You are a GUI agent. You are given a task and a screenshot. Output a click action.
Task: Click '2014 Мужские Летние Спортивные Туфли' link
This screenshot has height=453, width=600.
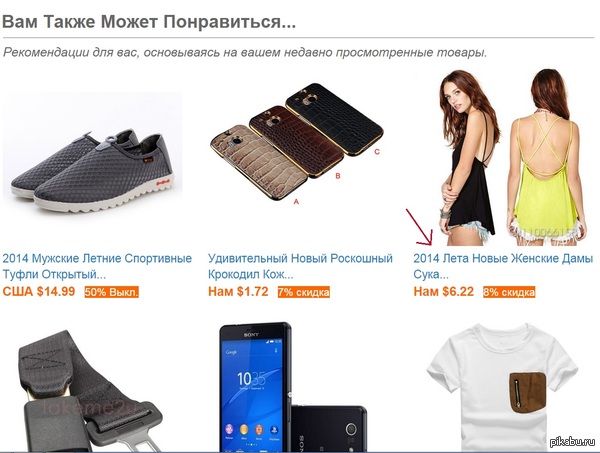97,266
